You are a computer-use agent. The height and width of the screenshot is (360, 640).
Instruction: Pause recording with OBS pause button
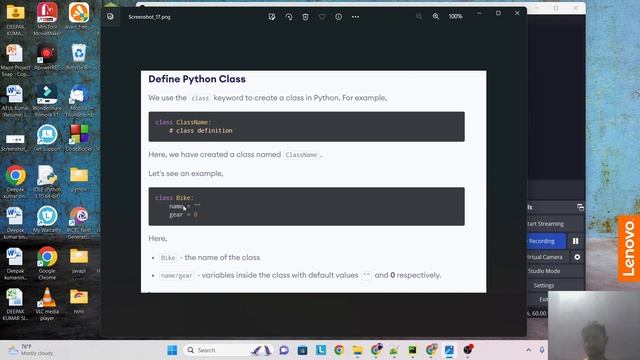(576, 241)
